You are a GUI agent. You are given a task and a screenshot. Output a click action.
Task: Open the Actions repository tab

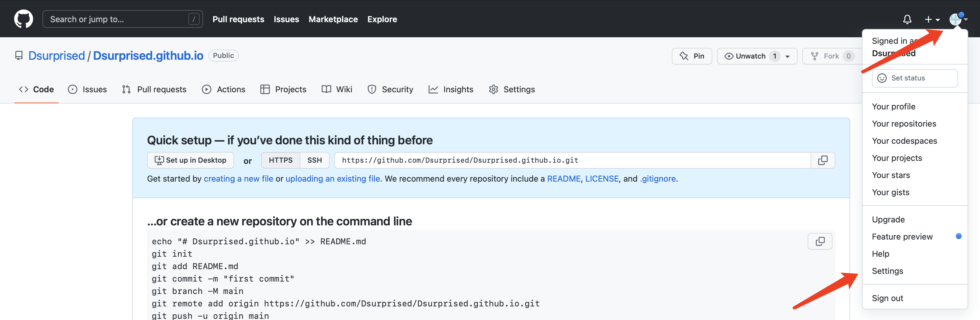click(224, 90)
